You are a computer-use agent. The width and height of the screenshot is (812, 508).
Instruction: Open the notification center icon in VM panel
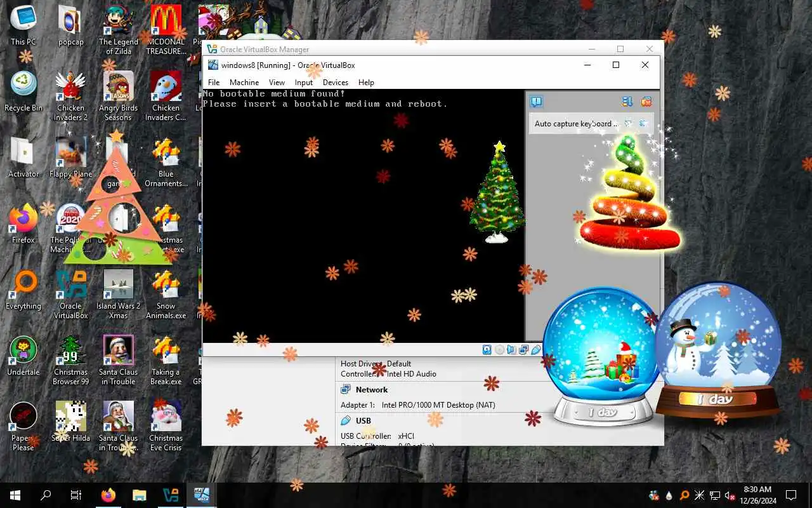tap(537, 102)
